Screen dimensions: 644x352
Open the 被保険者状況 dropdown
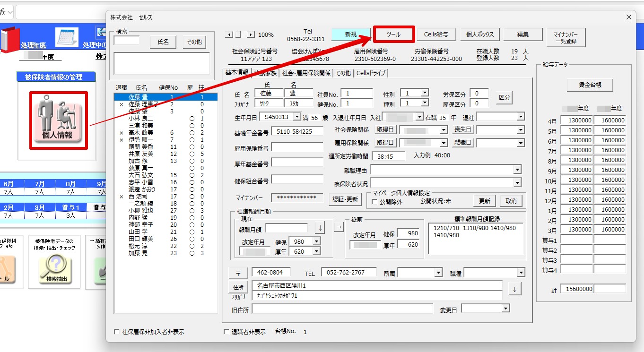pos(517,183)
